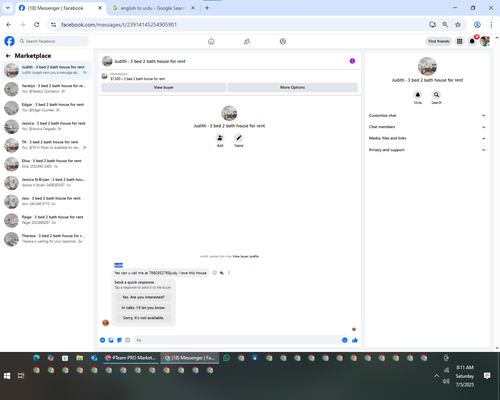Open the Friends icon in top navigation
Viewport: 500px width, 400px height.
click(247, 41)
